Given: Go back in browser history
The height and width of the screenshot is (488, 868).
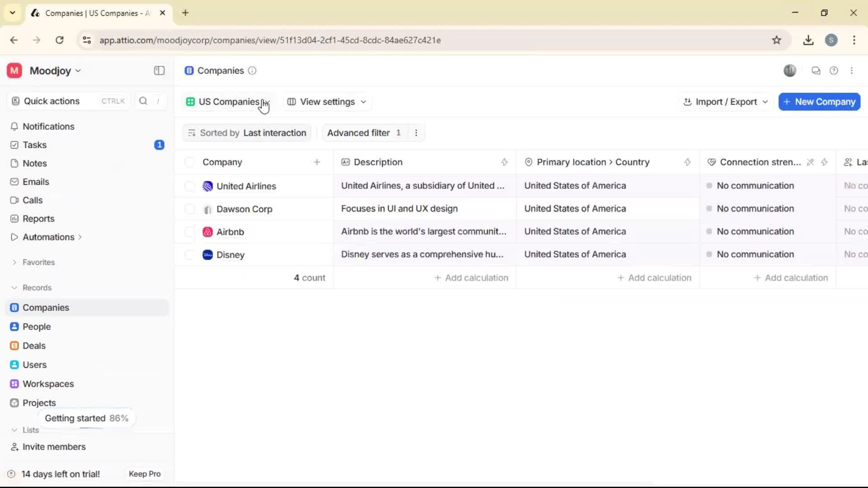Looking at the screenshot, I should [x=14, y=40].
